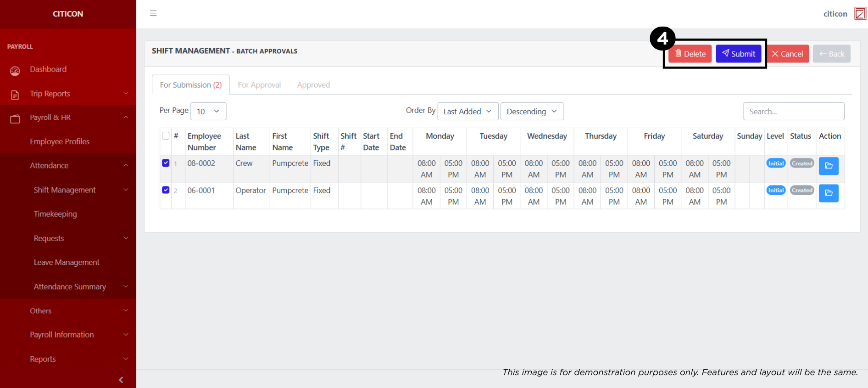This screenshot has height=388, width=868.
Task: Click the Payroll & HR folder icon
Action: (15, 119)
